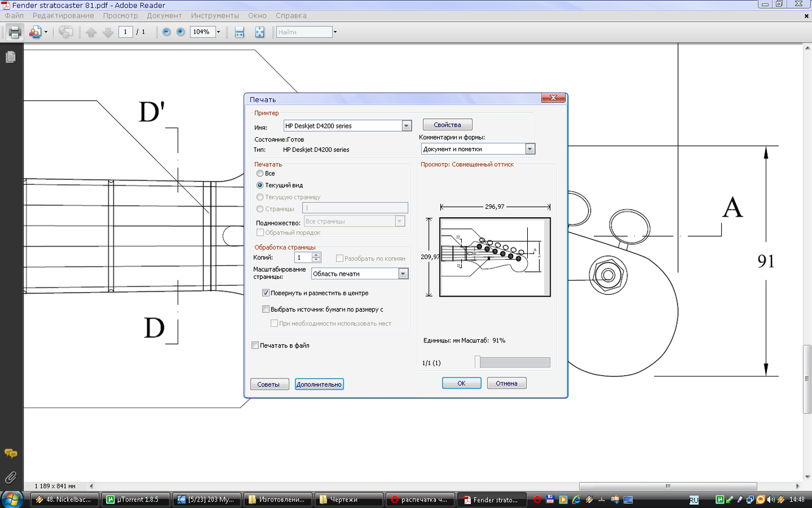This screenshot has height=508, width=812.
Task: Open the 'Документ' menu
Action: pos(164,15)
